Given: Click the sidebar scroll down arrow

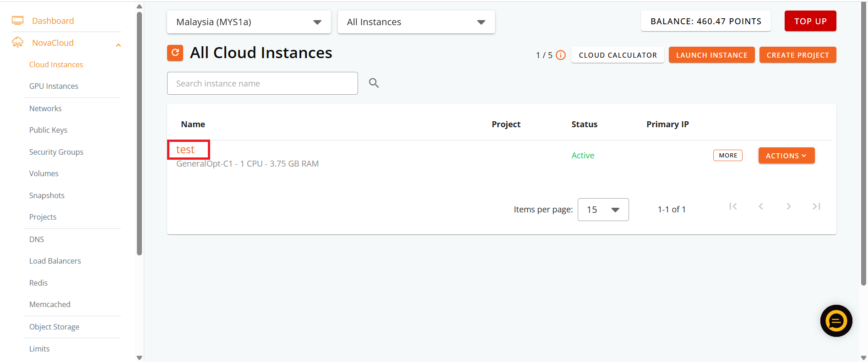Looking at the screenshot, I should tap(140, 358).
